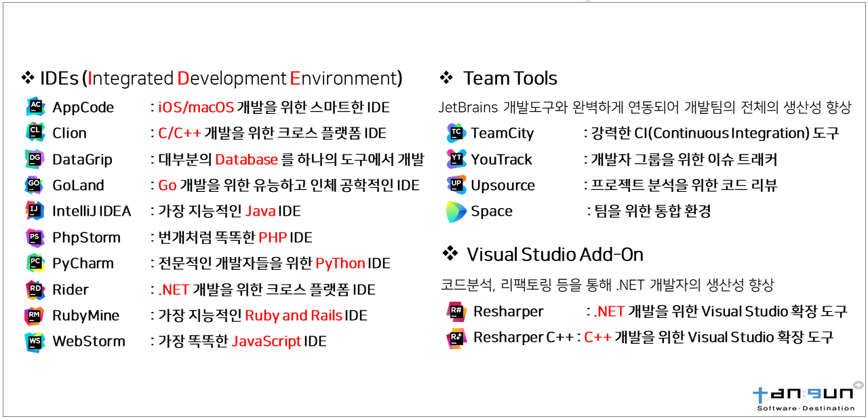Click the red Database text

point(247,159)
